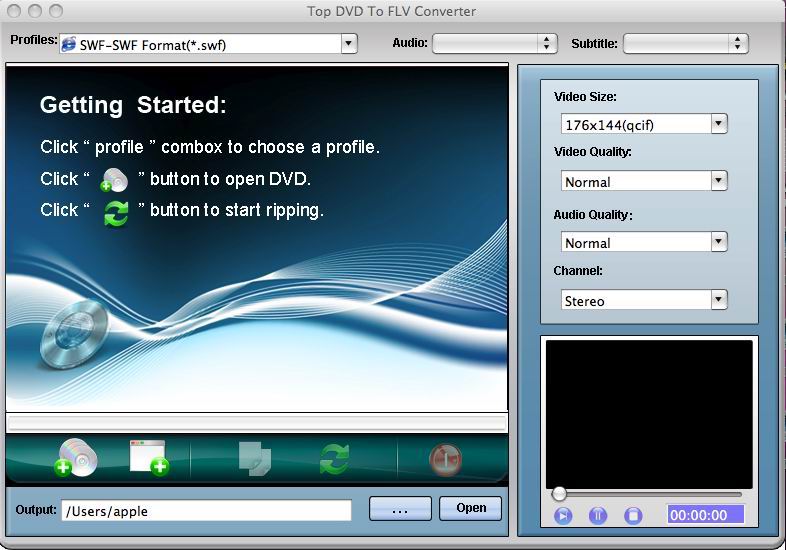Image resolution: width=786 pixels, height=550 pixels.
Task: Click the black preview video area
Action: pyautogui.click(x=649, y=414)
